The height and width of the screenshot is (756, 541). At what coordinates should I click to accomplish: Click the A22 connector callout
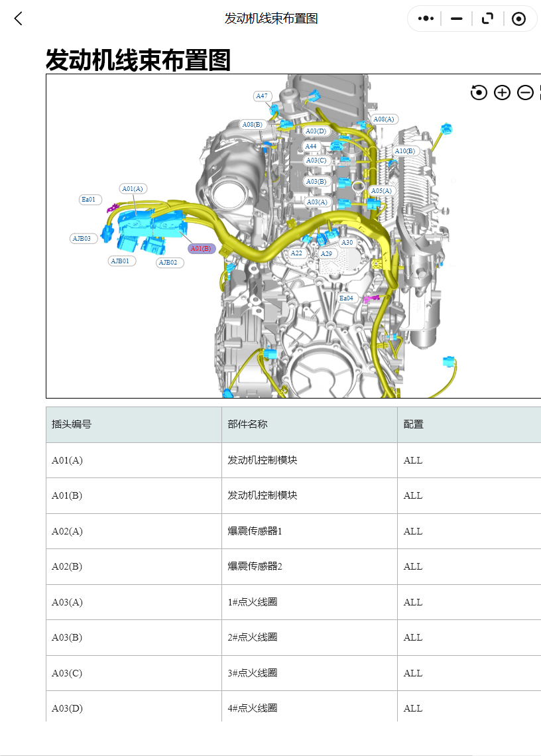click(x=296, y=253)
